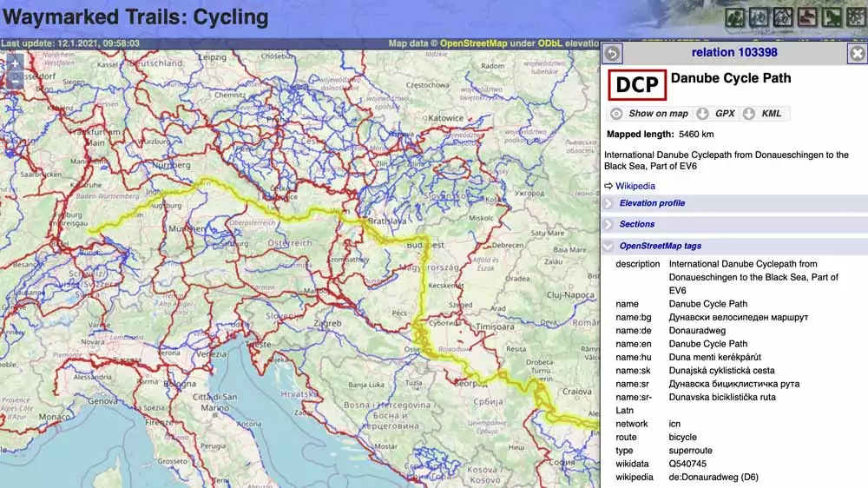The width and height of the screenshot is (868, 488).
Task: Select the network icn tag value
Action: (674, 424)
